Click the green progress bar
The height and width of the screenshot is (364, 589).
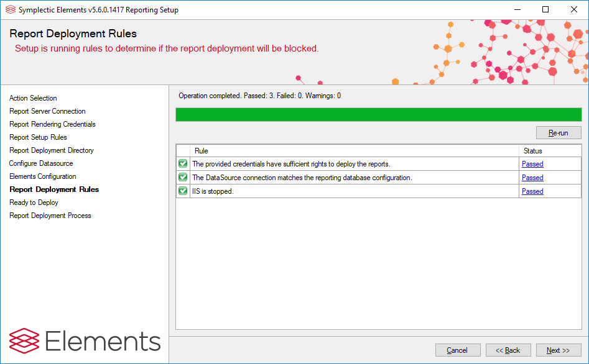pos(379,114)
